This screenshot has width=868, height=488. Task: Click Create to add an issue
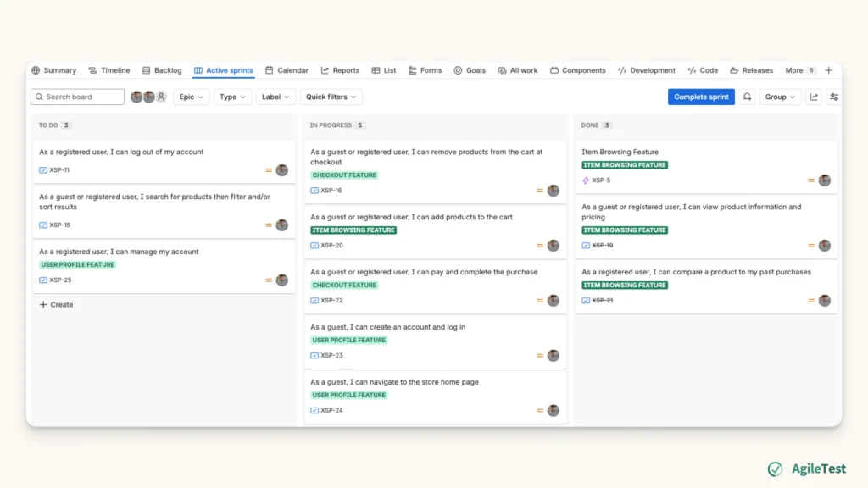(56, 304)
